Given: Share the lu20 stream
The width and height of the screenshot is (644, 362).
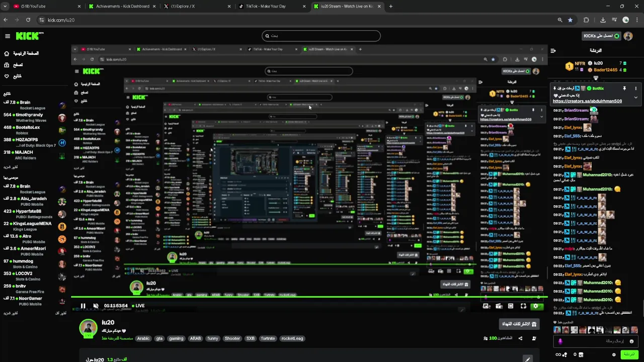Looking at the screenshot, I should click(x=520, y=338).
